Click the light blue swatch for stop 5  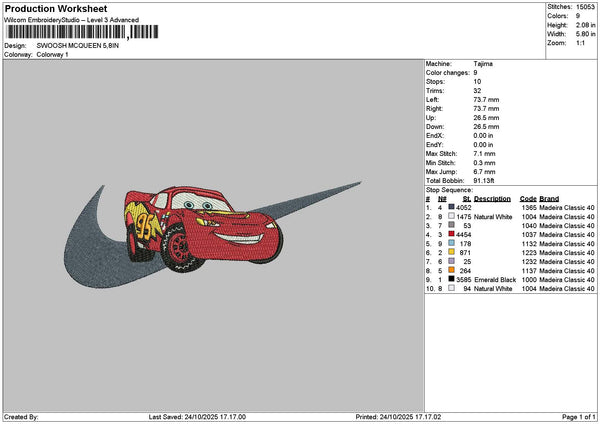pyautogui.click(x=452, y=243)
